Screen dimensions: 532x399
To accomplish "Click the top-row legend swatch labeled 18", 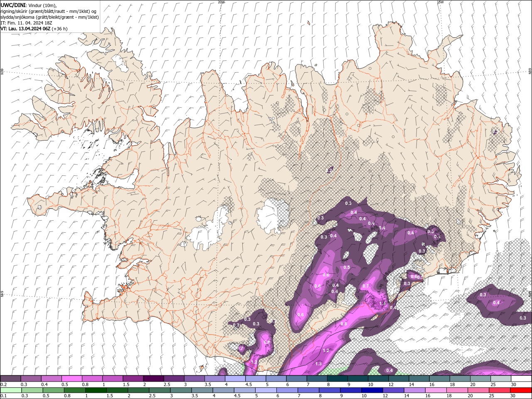I will coord(460,379).
